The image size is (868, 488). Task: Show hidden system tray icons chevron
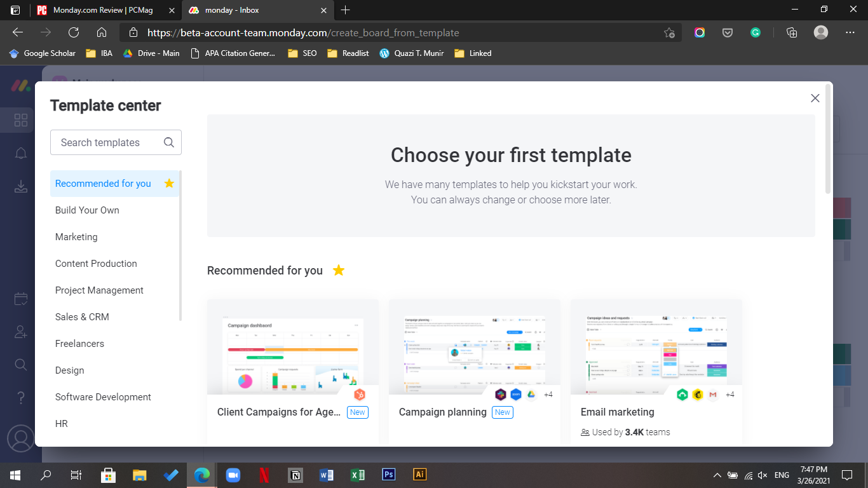tap(717, 475)
